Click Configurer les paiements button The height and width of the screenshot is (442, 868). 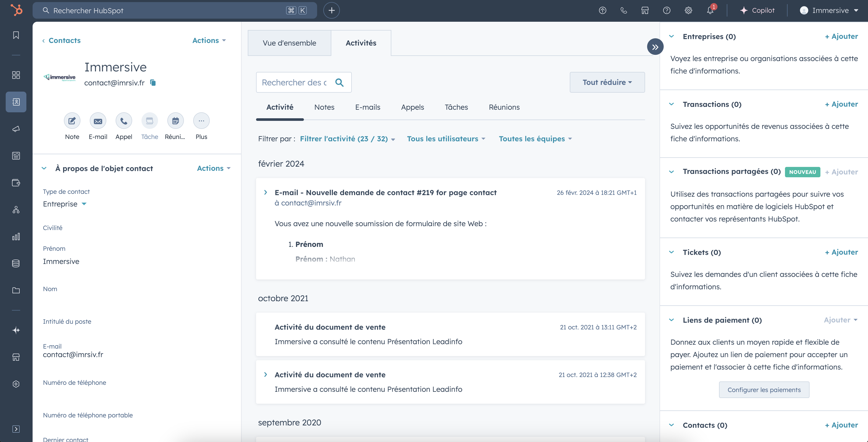point(764,390)
